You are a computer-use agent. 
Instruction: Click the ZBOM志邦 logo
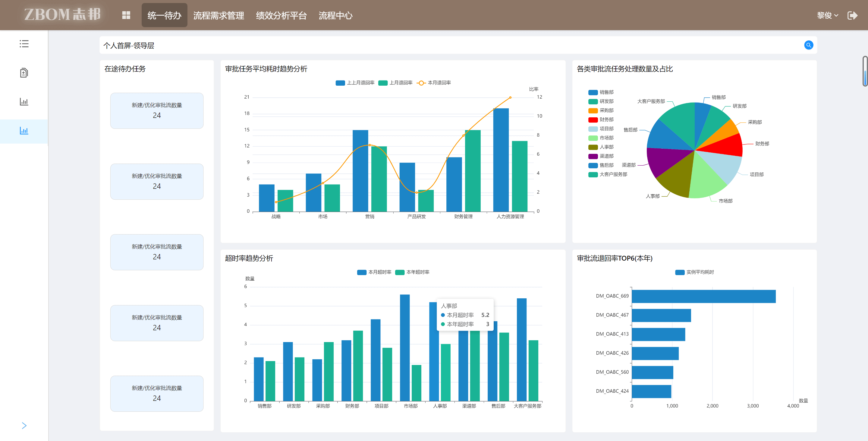point(62,14)
